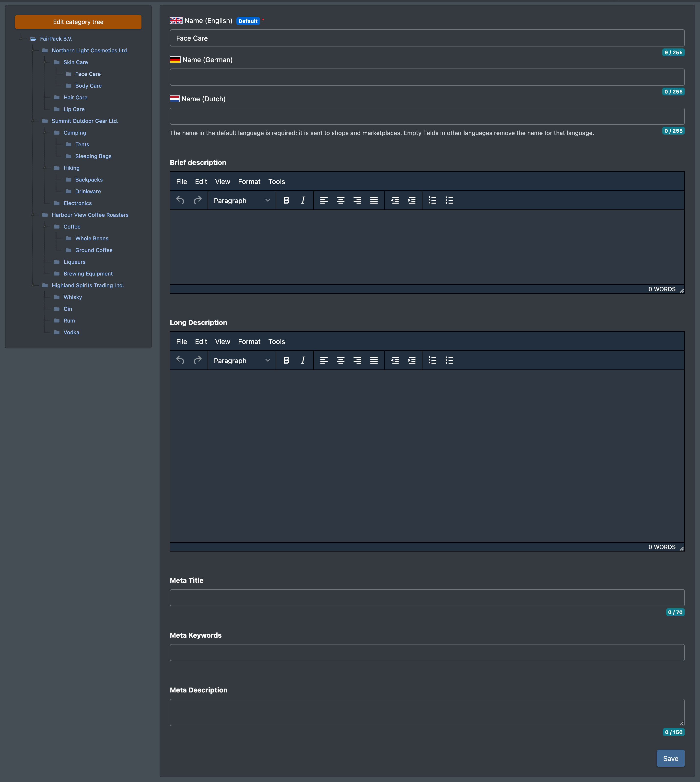The height and width of the screenshot is (782, 700).
Task: Align right in Long Description editor
Action: 357,360
